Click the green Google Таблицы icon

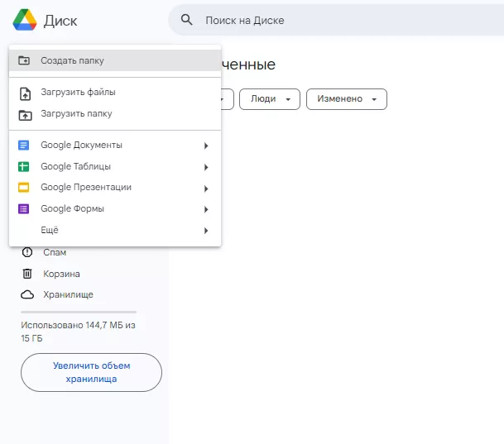pos(24,167)
